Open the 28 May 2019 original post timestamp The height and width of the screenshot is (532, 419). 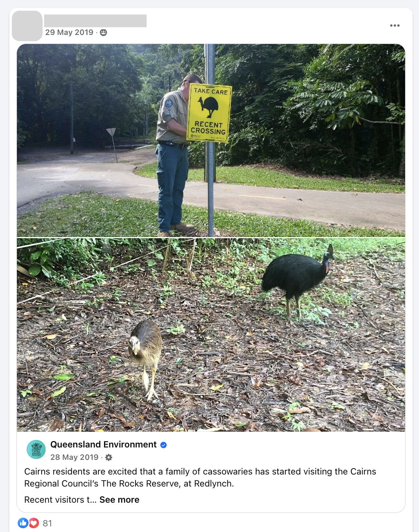(74, 457)
